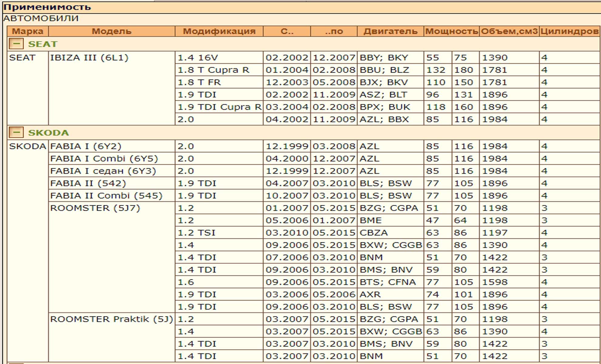Click the Мощность column header
Viewport: 601px width, 364px height.
click(451, 31)
